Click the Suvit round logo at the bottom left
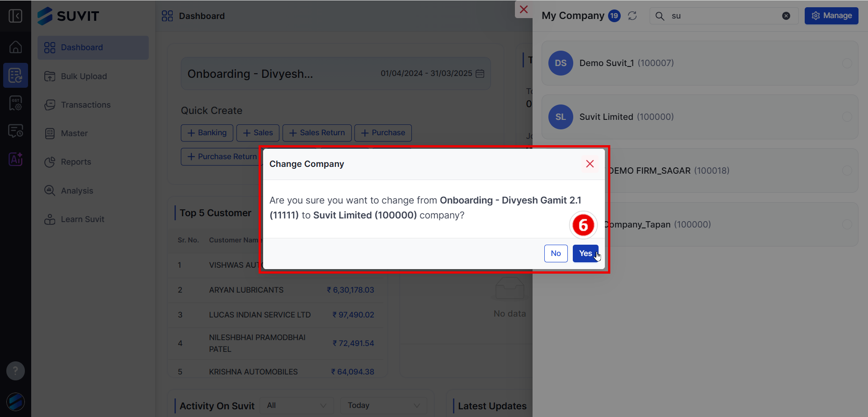 (x=15, y=402)
